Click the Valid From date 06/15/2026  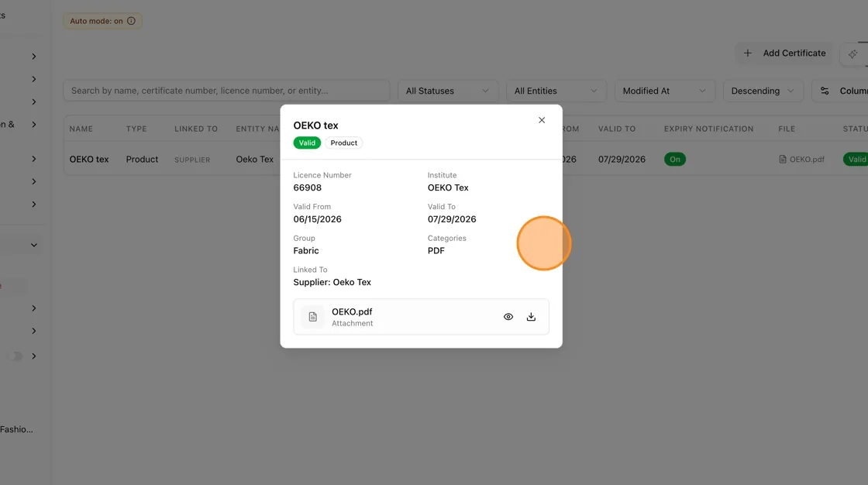click(x=317, y=219)
